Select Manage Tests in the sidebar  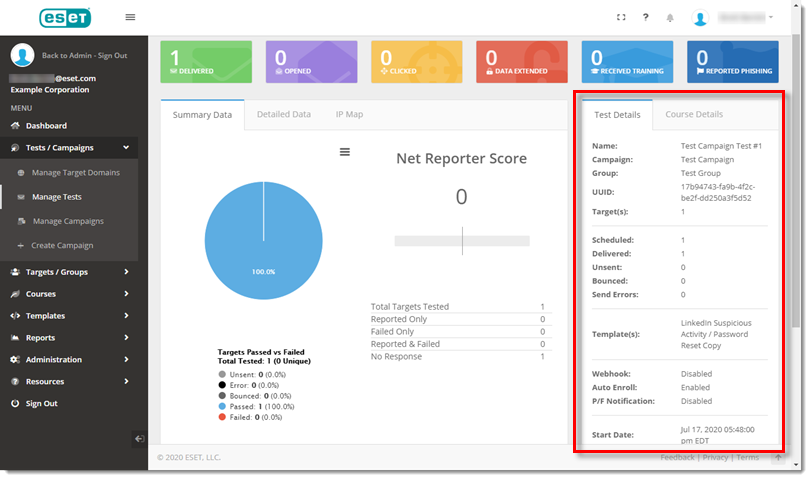point(57,197)
